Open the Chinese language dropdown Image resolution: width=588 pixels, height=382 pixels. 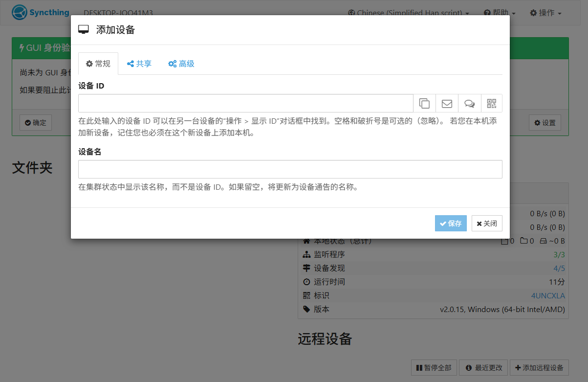409,13
